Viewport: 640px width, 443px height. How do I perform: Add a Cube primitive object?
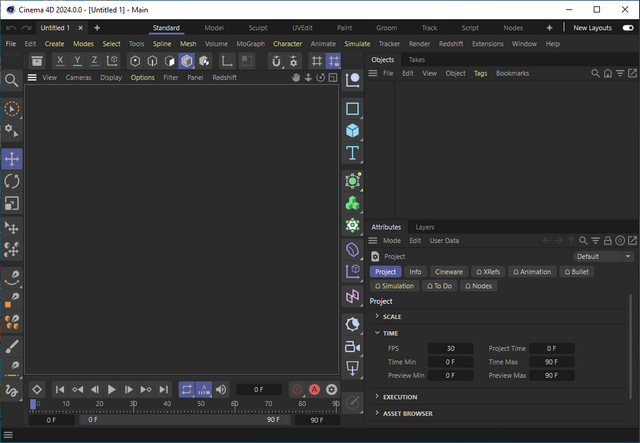[352, 131]
